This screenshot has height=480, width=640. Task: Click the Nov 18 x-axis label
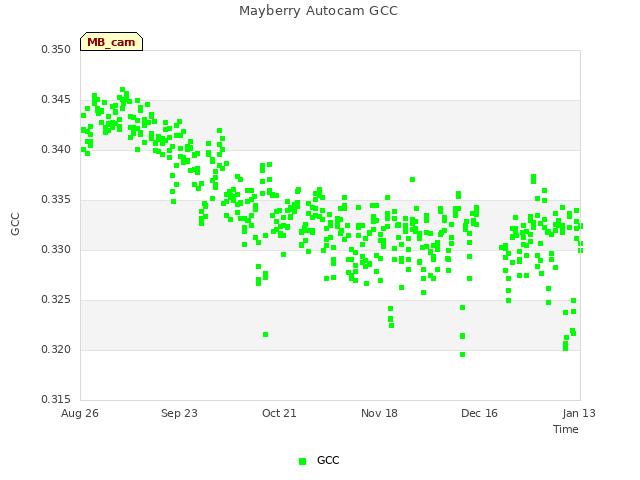pos(379,413)
